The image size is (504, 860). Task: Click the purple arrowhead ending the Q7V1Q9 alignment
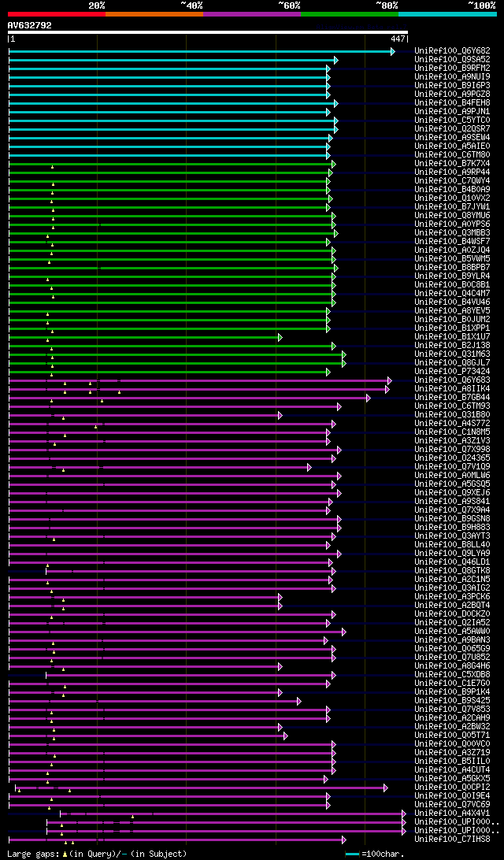309,467
